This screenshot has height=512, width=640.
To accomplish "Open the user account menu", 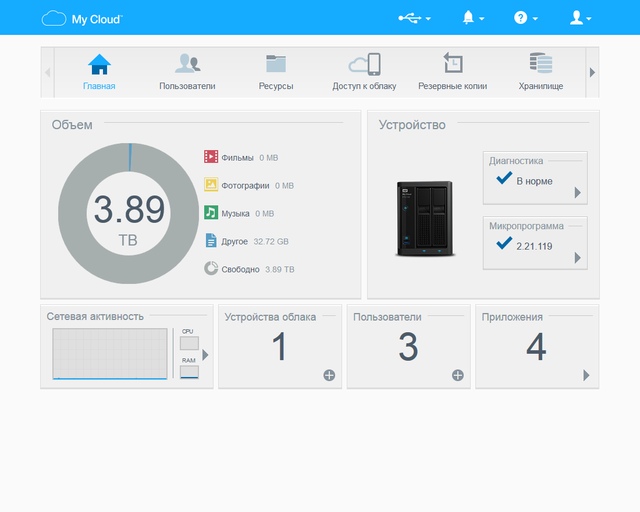I will coord(579,18).
